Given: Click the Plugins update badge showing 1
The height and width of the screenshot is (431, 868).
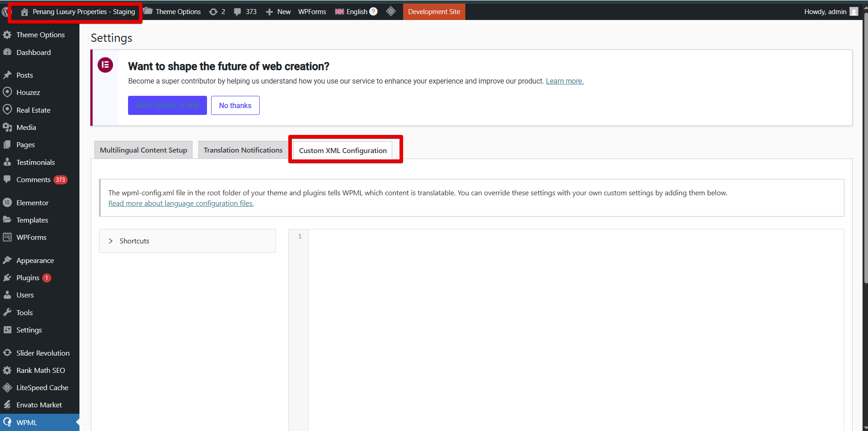Looking at the screenshot, I should point(47,278).
